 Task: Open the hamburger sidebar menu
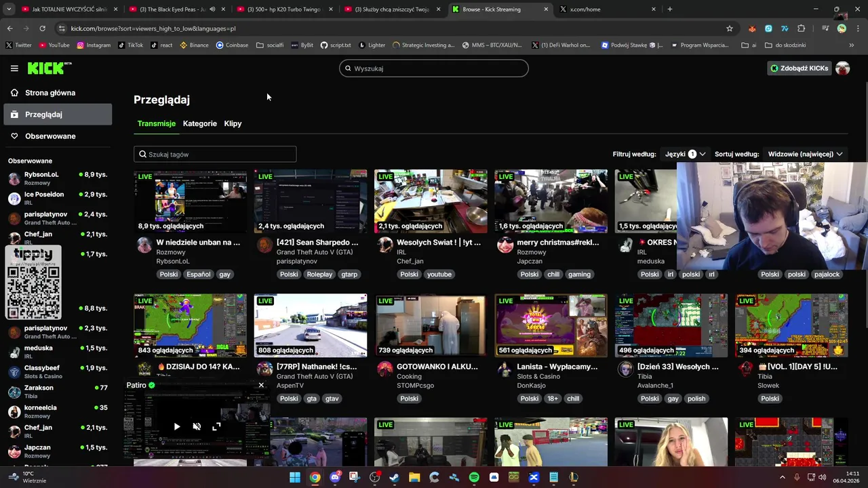click(x=14, y=68)
